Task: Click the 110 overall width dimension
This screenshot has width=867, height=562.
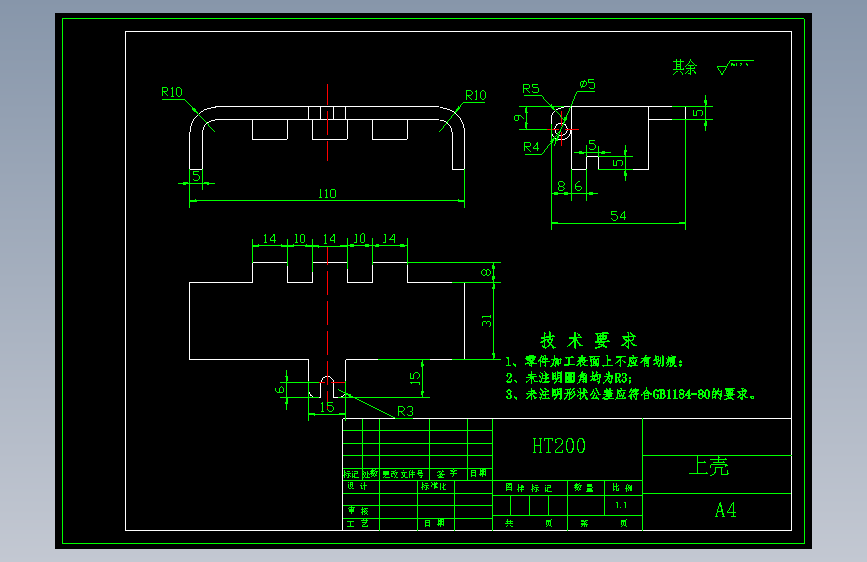Action: (327, 194)
